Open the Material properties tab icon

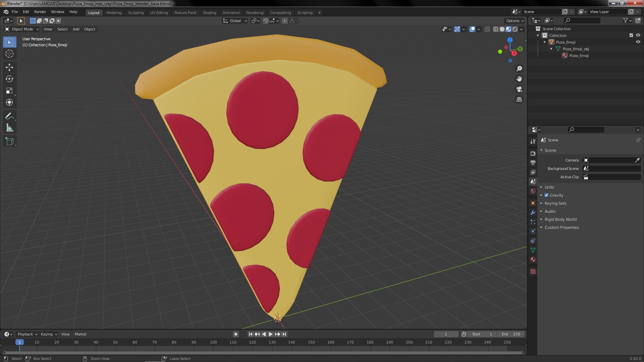point(533,259)
